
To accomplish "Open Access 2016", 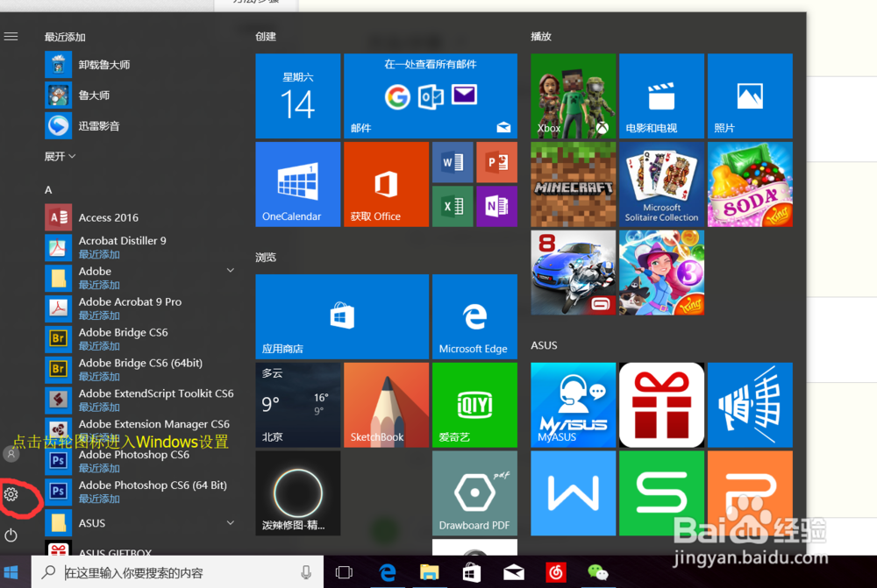I will [x=139, y=217].
